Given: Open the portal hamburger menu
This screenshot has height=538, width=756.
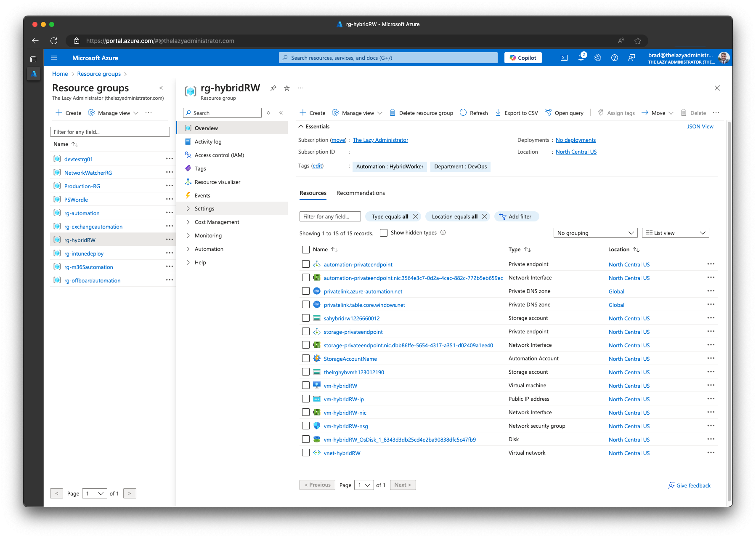Looking at the screenshot, I should pos(54,58).
